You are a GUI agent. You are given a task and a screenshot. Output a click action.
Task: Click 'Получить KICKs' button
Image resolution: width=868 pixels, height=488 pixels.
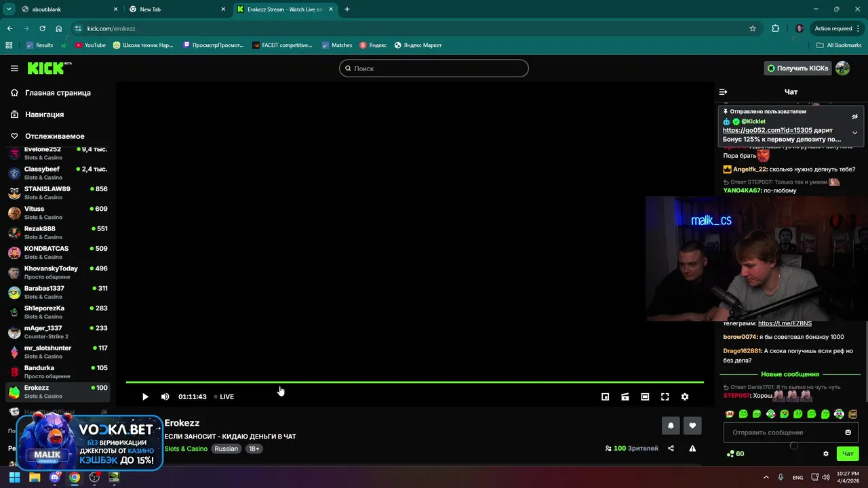tap(797, 68)
